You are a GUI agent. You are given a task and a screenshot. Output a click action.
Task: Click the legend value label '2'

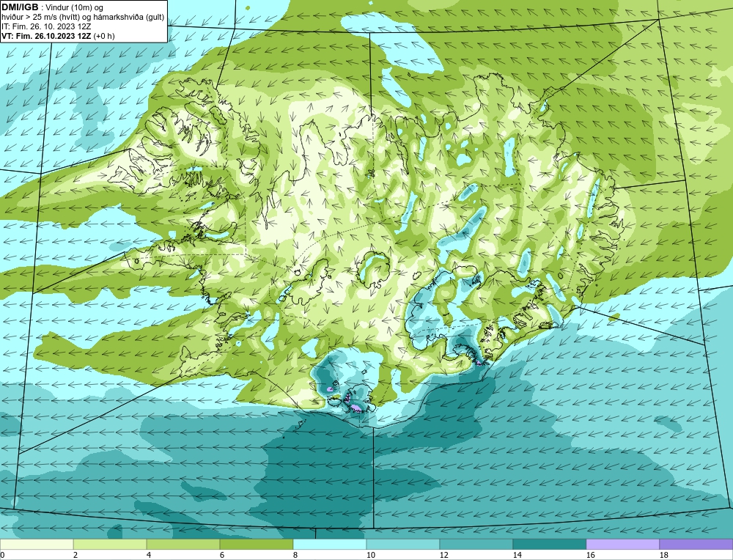[x=75, y=555]
